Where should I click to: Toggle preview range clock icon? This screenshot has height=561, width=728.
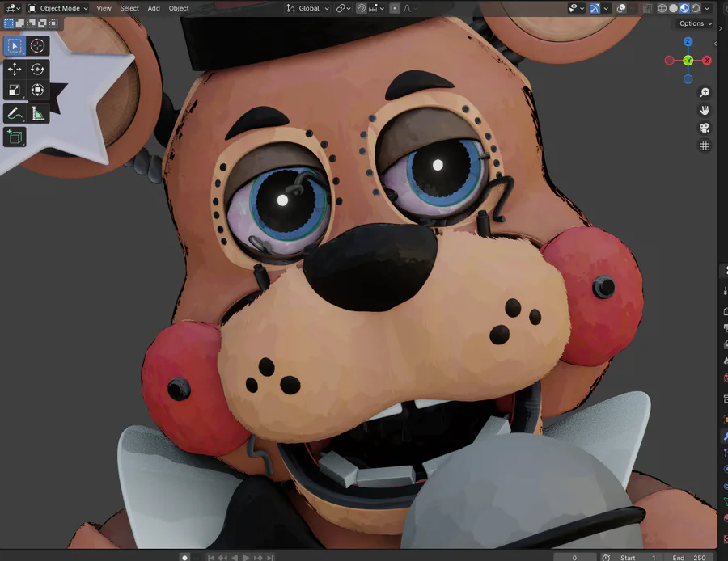tap(605, 557)
